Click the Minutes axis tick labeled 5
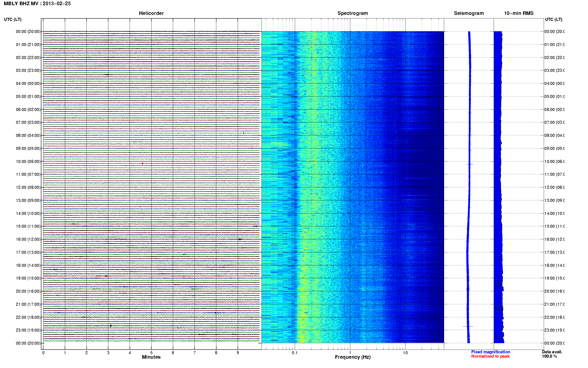 151,353
